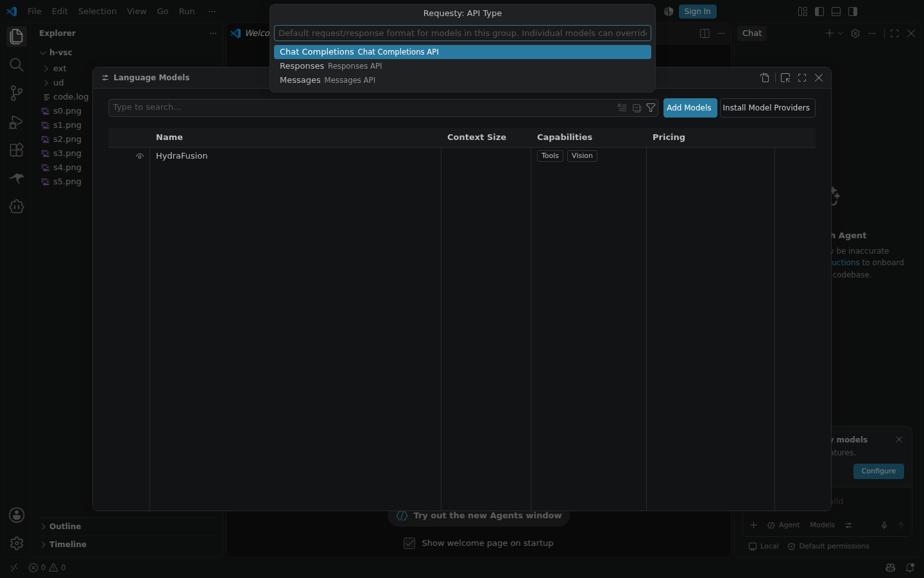Open the s3.png file
Screen dimensions: 924x578
(x=67, y=153)
